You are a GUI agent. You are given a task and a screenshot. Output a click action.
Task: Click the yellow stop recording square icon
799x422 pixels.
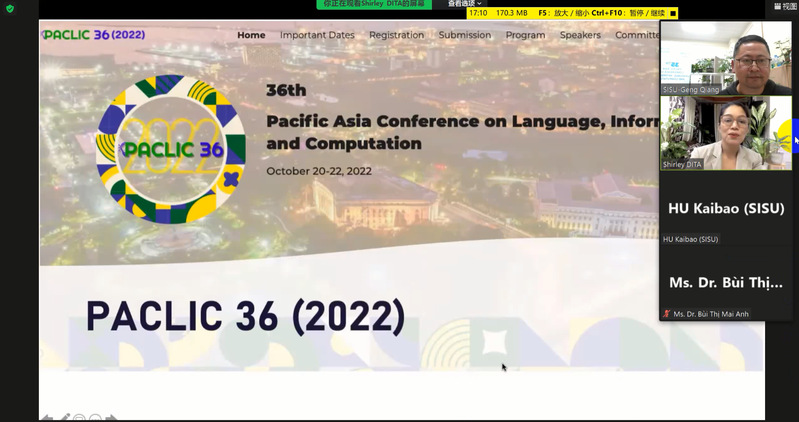tap(673, 13)
